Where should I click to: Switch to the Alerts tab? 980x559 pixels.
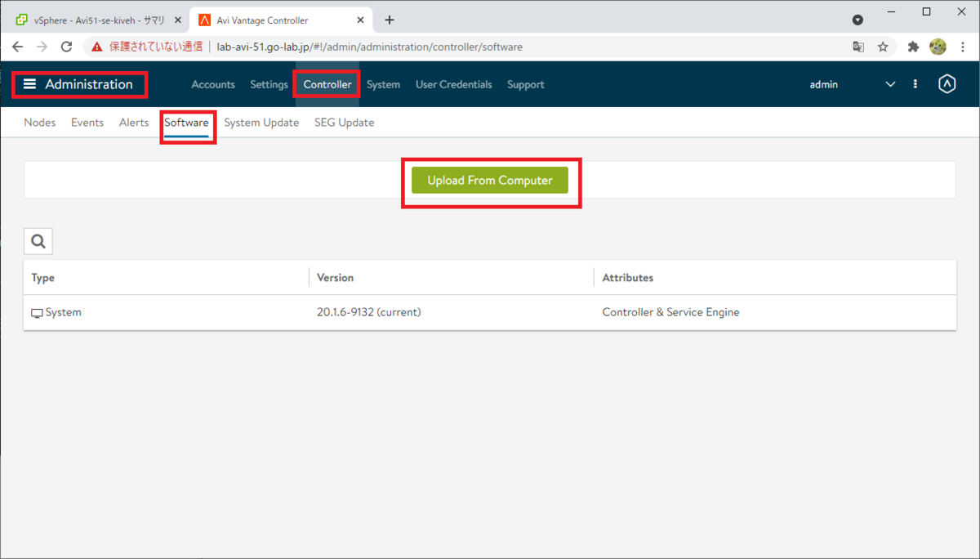[134, 123]
